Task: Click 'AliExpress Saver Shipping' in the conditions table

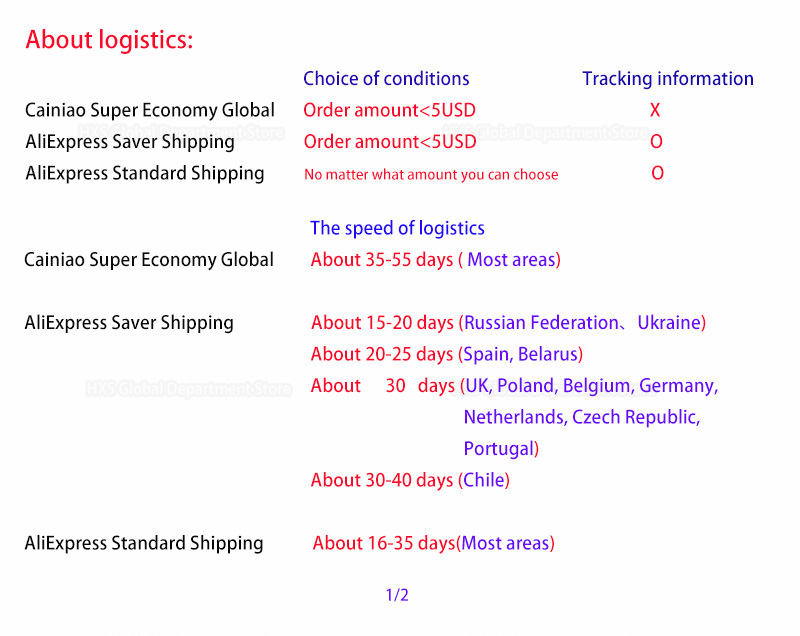Action: 130,142
